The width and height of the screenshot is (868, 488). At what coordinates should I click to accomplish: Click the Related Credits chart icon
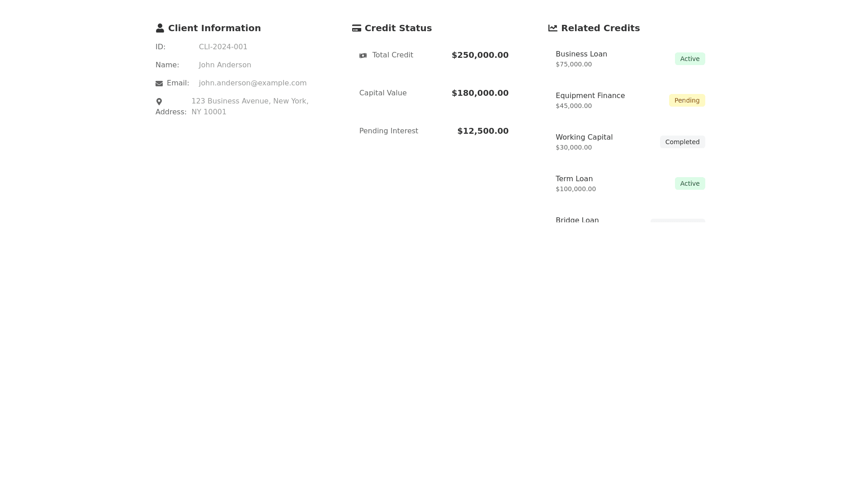click(552, 28)
